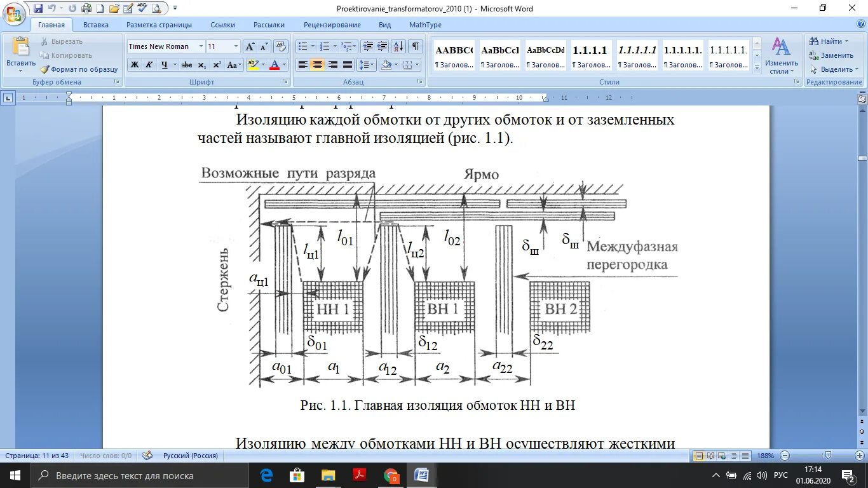868x488 pixels.
Task: Click the sort A-Z icon
Action: tap(399, 46)
